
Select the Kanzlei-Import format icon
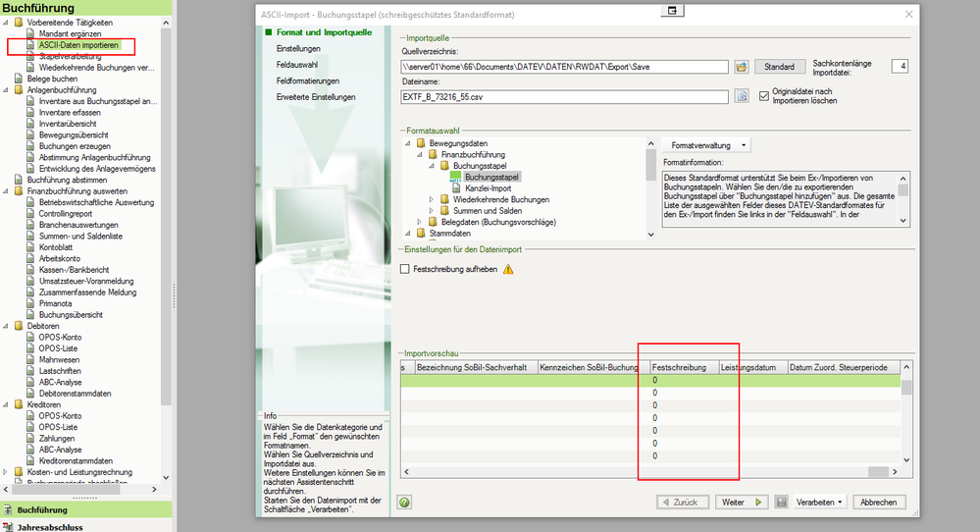click(457, 187)
